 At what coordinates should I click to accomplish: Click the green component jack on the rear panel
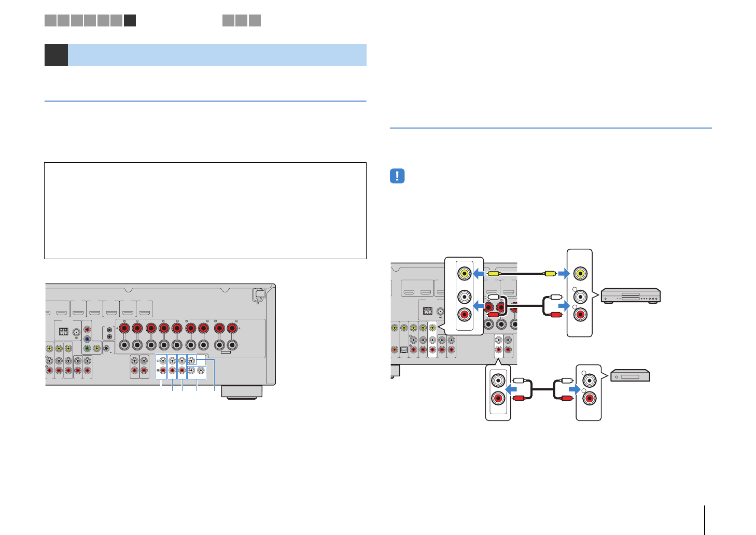(x=87, y=349)
